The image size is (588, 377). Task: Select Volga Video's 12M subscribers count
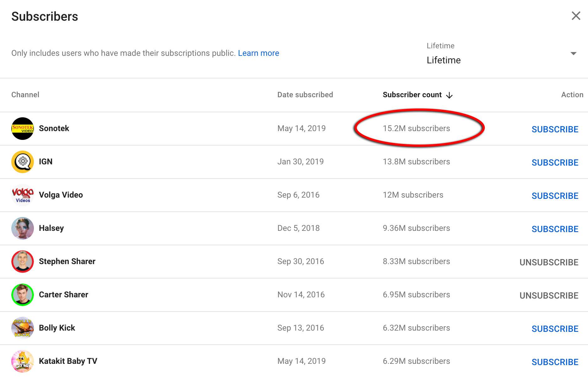pyautogui.click(x=413, y=195)
